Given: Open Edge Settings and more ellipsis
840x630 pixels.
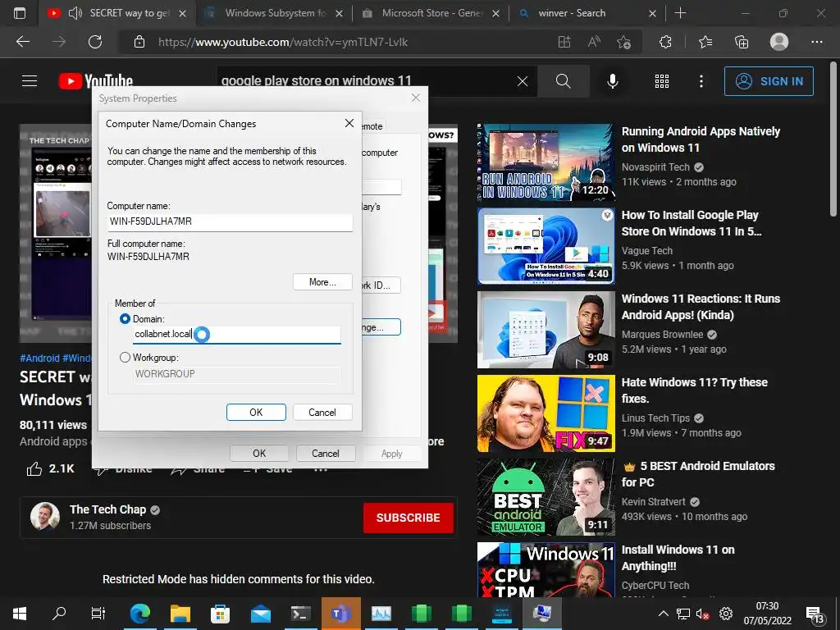Looking at the screenshot, I should [816, 42].
